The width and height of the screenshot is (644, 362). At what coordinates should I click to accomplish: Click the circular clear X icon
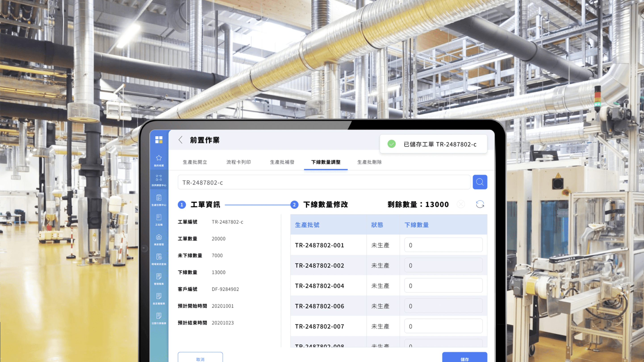461,204
